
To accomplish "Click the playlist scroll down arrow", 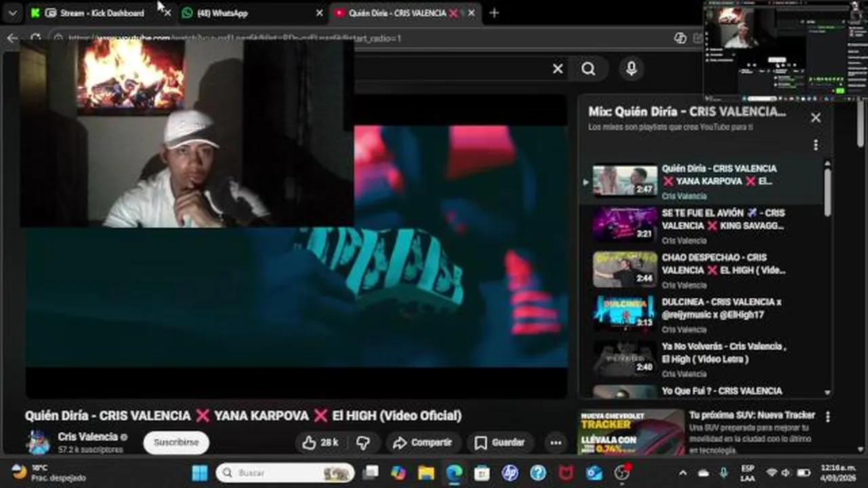I will 827,392.
